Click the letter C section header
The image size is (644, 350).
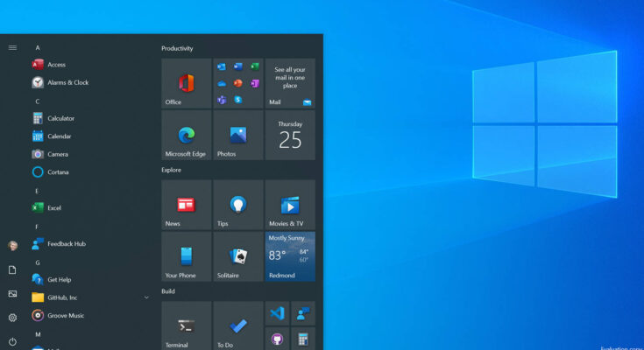37,101
